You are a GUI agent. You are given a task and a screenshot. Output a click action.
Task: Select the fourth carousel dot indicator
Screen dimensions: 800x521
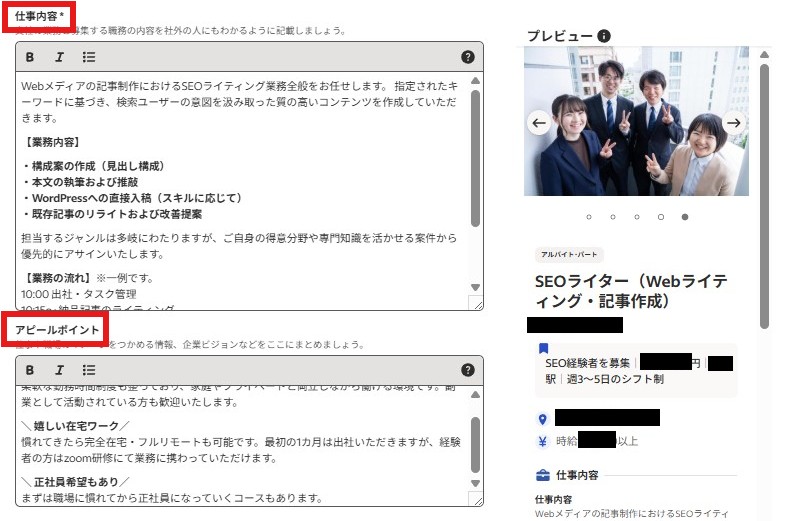pos(660,216)
